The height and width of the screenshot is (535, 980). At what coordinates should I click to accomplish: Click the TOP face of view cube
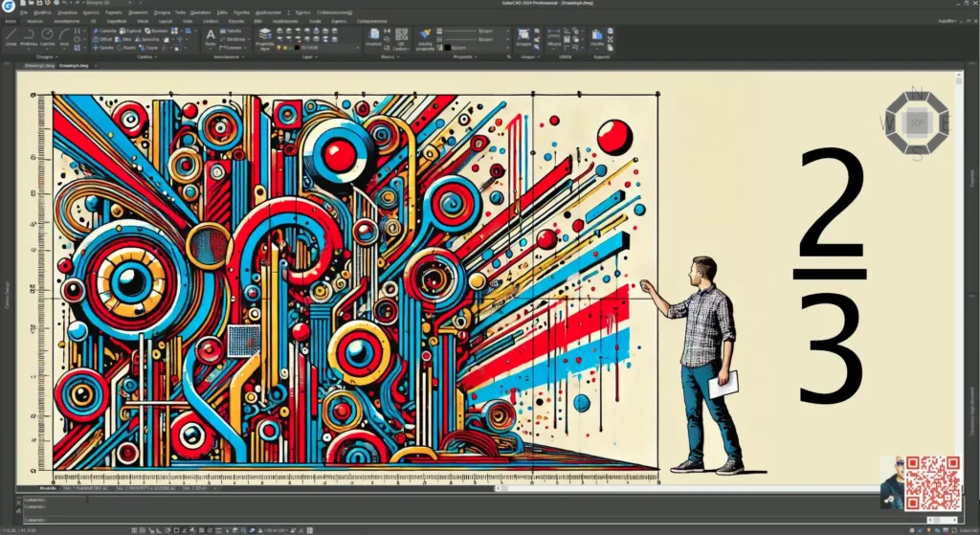point(917,123)
